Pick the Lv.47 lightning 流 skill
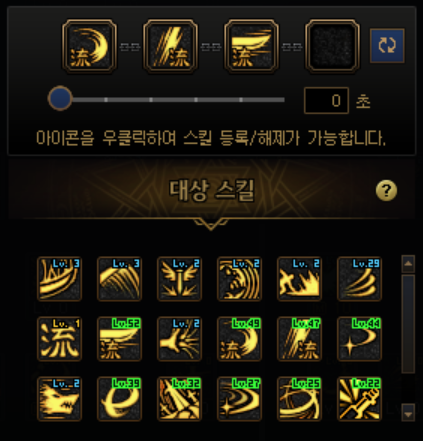Image resolution: width=423 pixels, height=441 pixels. [x=299, y=339]
